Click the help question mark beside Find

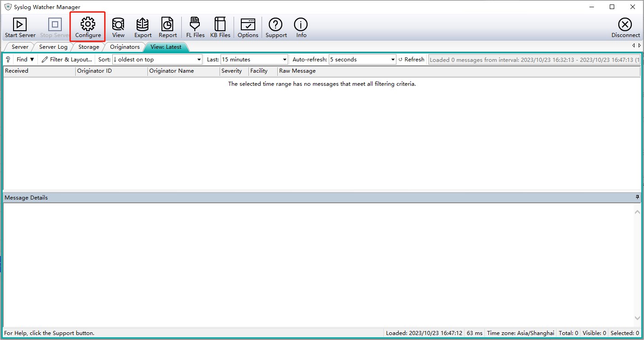coord(8,60)
